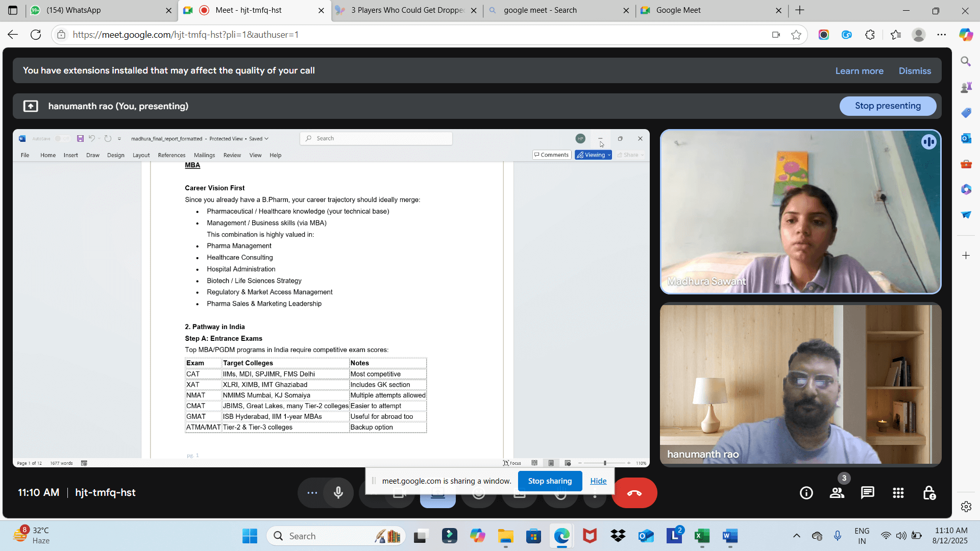
Task: Click Stop presenting button
Action: click(x=888, y=106)
